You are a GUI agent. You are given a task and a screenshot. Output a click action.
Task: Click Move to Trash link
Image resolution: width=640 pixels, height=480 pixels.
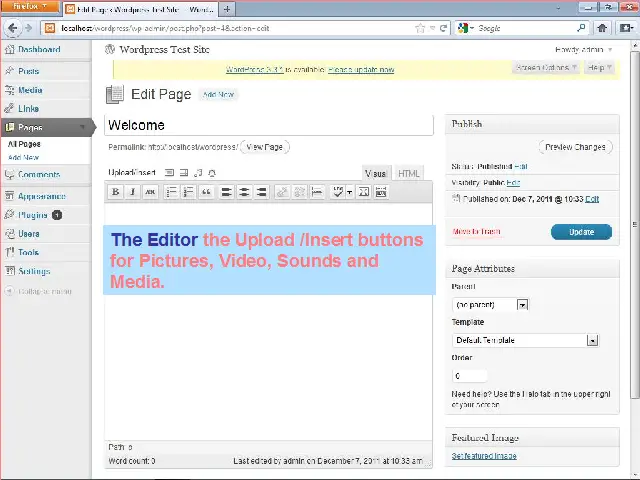pos(476,231)
